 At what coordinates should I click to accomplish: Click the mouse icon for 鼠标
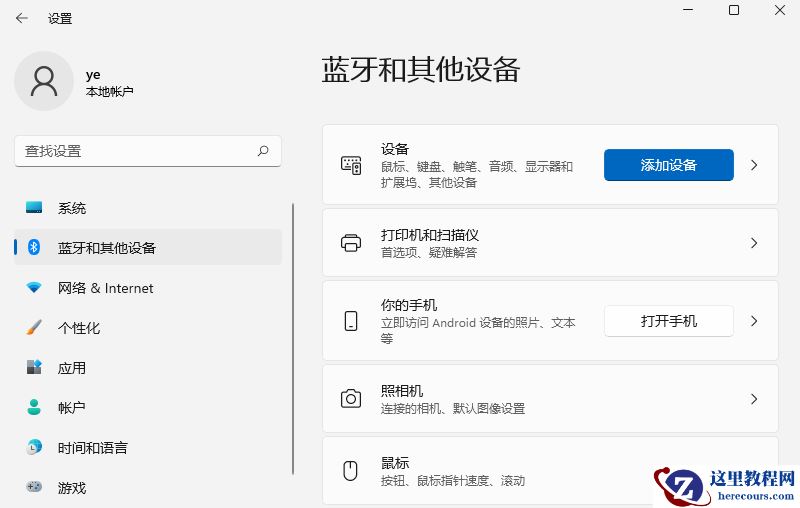(x=351, y=470)
